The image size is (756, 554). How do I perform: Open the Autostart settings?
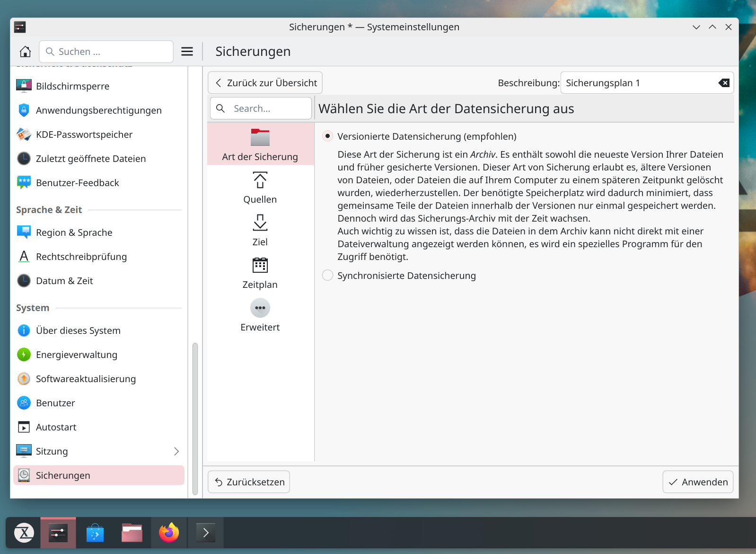coord(98,427)
